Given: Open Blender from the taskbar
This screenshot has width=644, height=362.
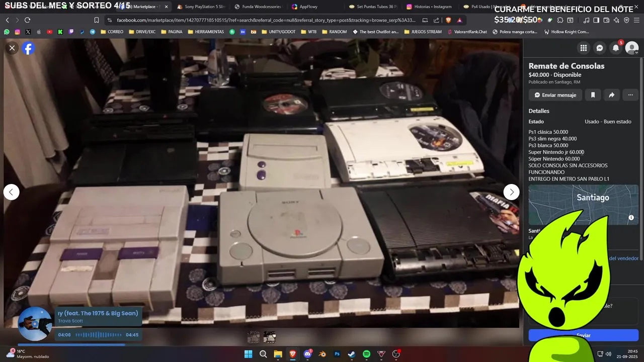Looking at the screenshot, I should [323, 354].
